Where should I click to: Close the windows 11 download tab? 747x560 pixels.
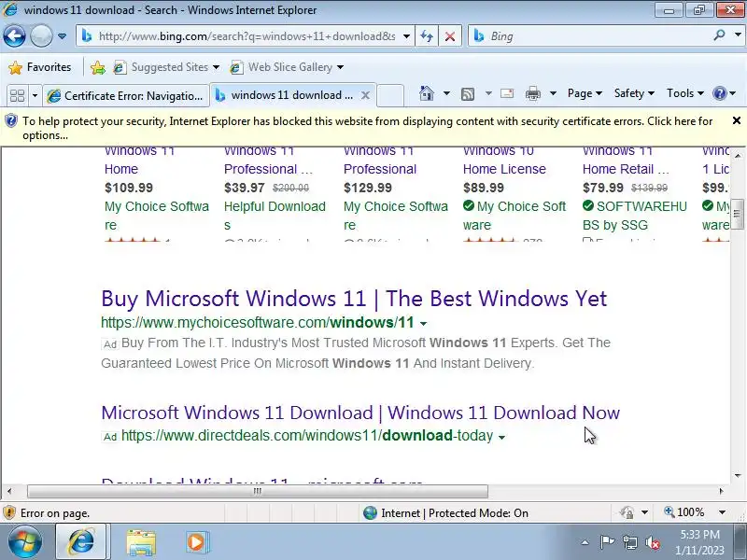pos(365,95)
